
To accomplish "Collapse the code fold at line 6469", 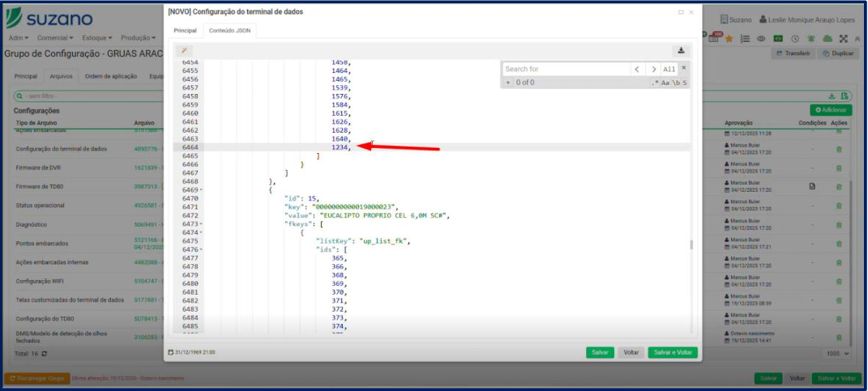I will point(201,190).
